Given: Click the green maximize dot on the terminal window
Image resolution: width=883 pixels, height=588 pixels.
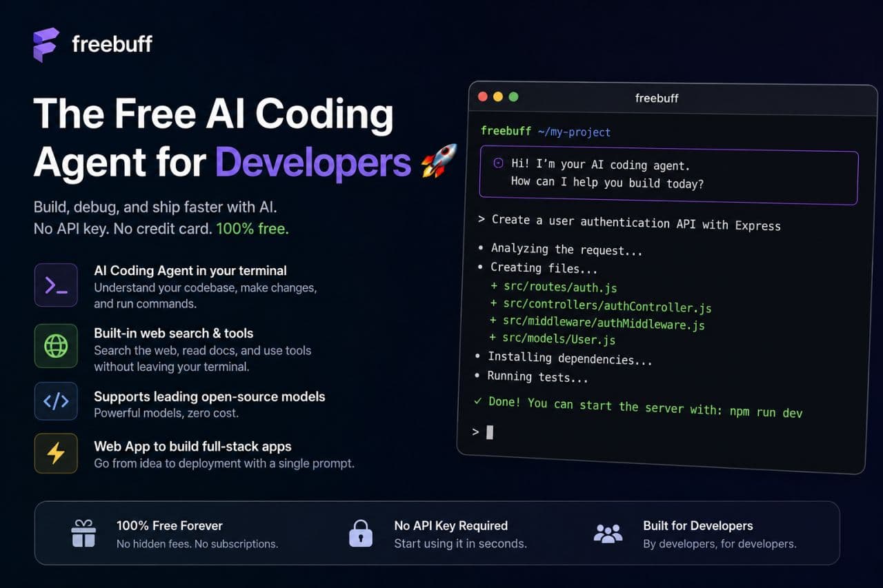Looking at the screenshot, I should (513, 97).
